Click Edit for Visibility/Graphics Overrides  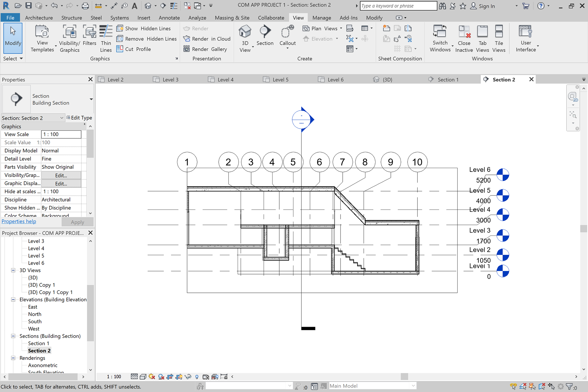pyautogui.click(x=61, y=175)
